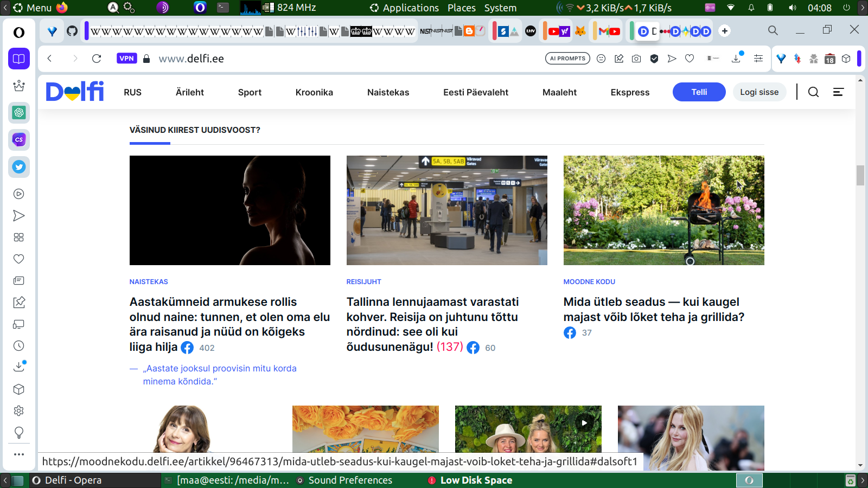Click the MOODNE KODU category label
The height and width of the screenshot is (488, 868).
(589, 282)
